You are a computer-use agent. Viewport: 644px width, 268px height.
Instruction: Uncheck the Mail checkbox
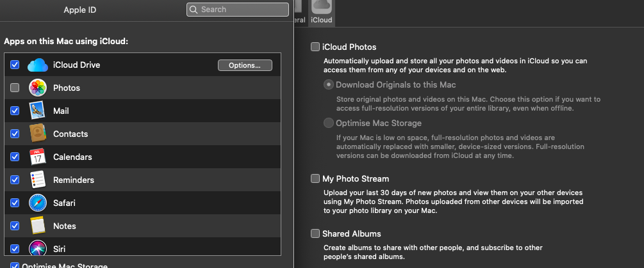15,111
